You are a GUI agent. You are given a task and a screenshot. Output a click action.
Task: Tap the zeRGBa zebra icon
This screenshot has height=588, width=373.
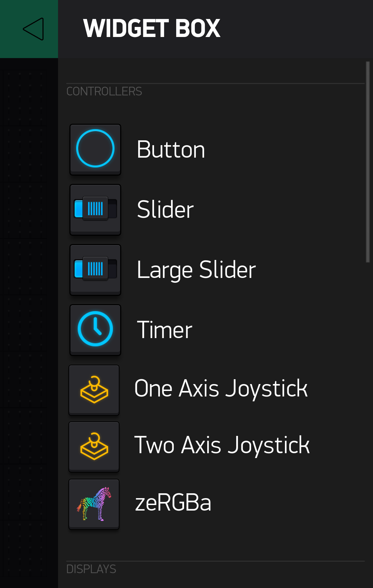coord(94,504)
